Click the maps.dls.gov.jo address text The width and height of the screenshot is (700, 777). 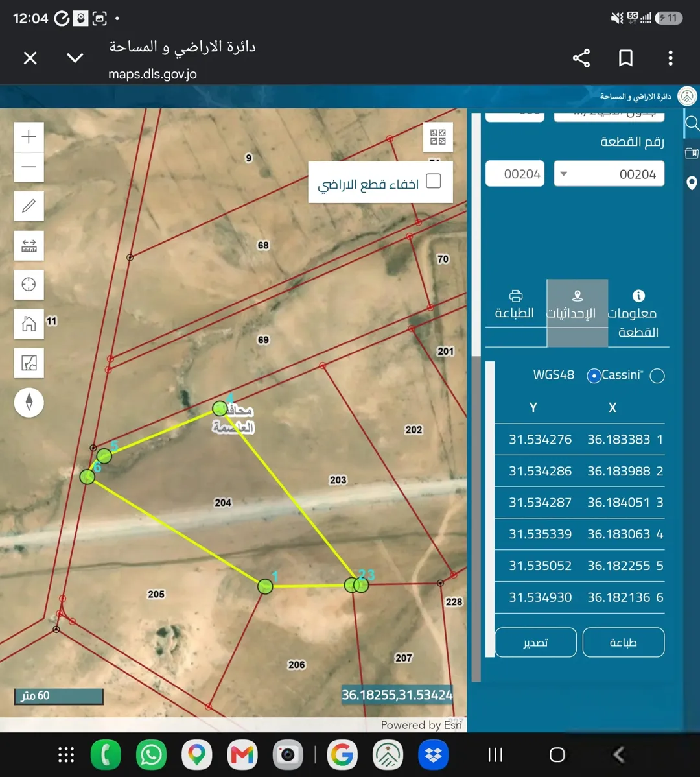[x=152, y=75]
